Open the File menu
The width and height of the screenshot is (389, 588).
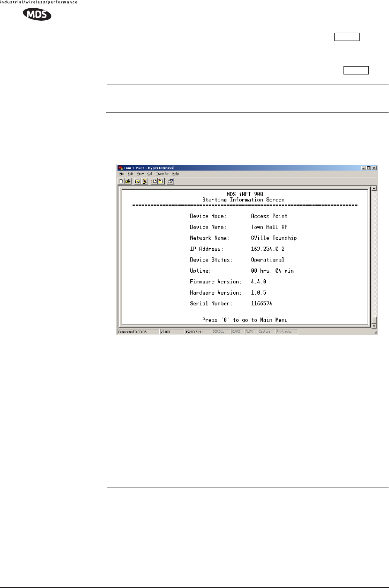(x=122, y=174)
